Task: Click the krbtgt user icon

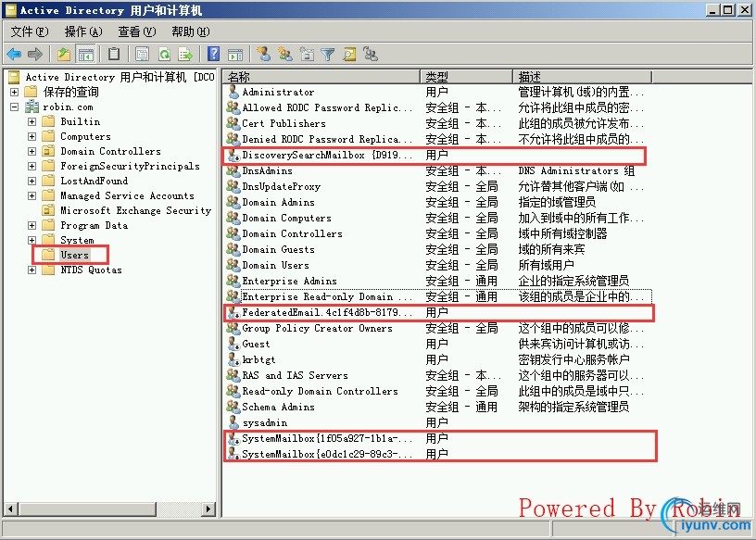Action: pyautogui.click(x=233, y=359)
